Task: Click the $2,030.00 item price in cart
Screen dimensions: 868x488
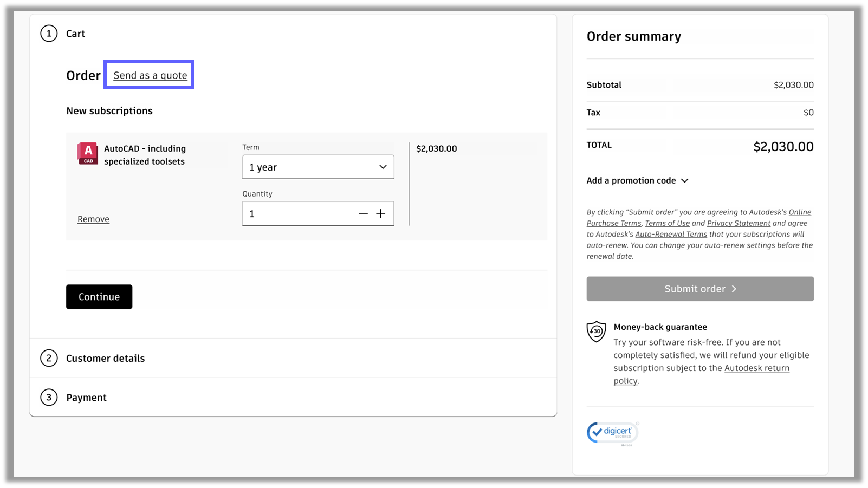Action: point(437,149)
